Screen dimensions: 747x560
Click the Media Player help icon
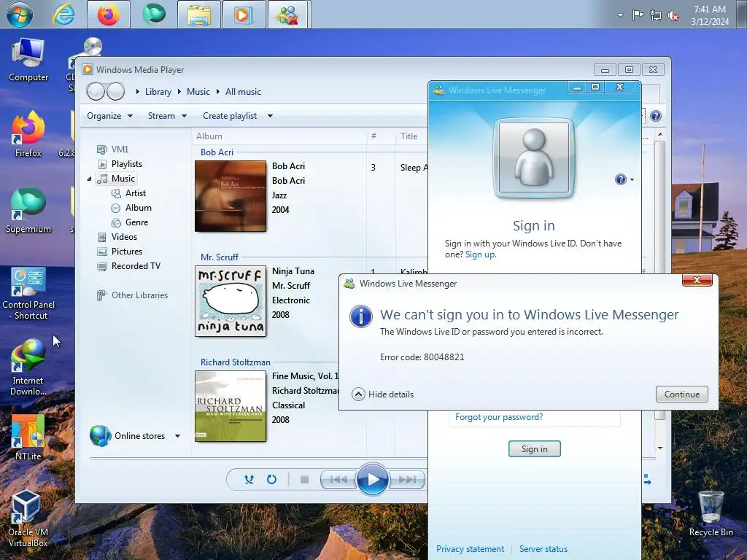pyautogui.click(x=656, y=116)
